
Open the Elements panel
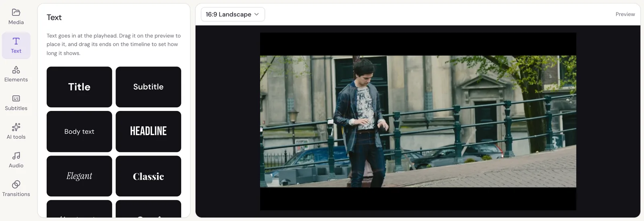click(x=16, y=74)
